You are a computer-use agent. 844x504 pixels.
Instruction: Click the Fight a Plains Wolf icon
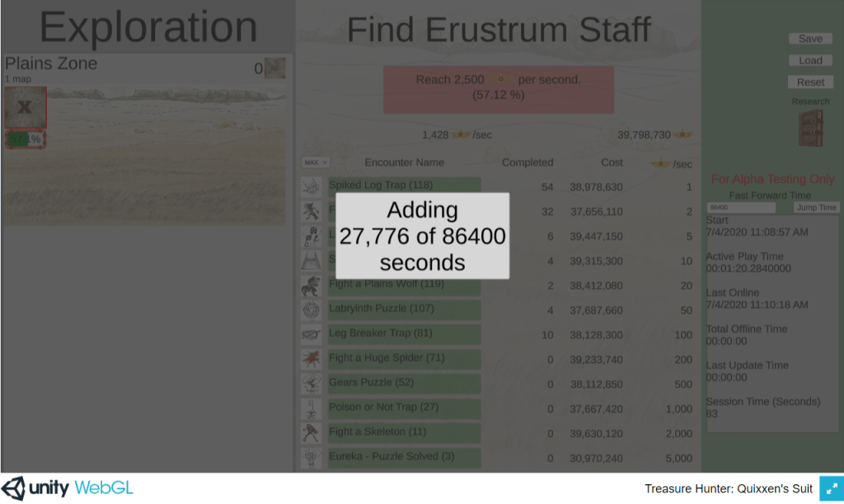point(312,285)
